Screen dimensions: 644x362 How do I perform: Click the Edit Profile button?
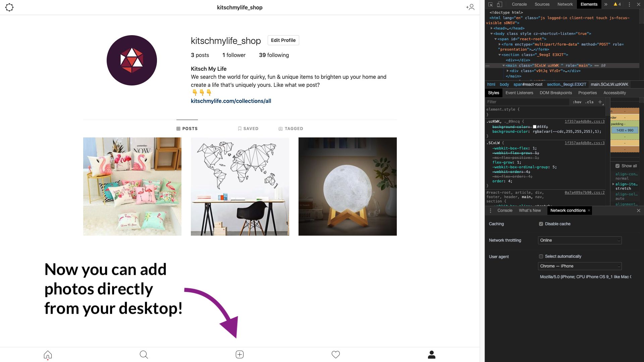(x=283, y=40)
